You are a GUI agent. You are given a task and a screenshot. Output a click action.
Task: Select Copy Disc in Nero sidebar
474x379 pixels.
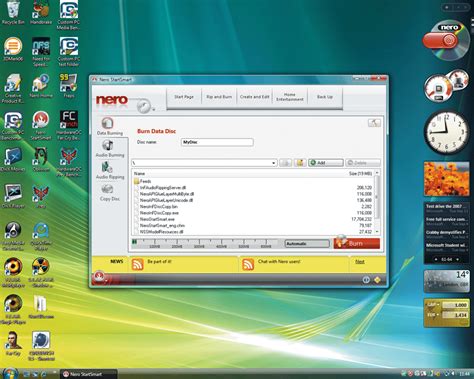coord(110,192)
